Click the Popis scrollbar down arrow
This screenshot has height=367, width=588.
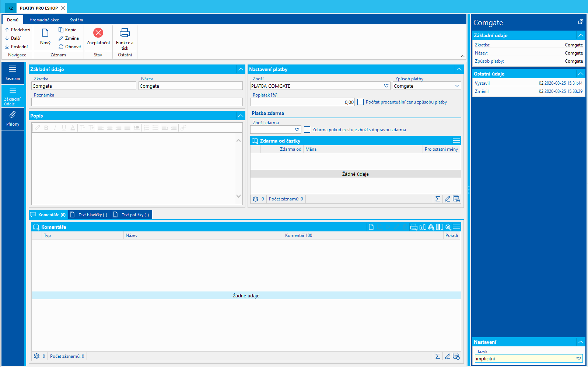coord(238,196)
